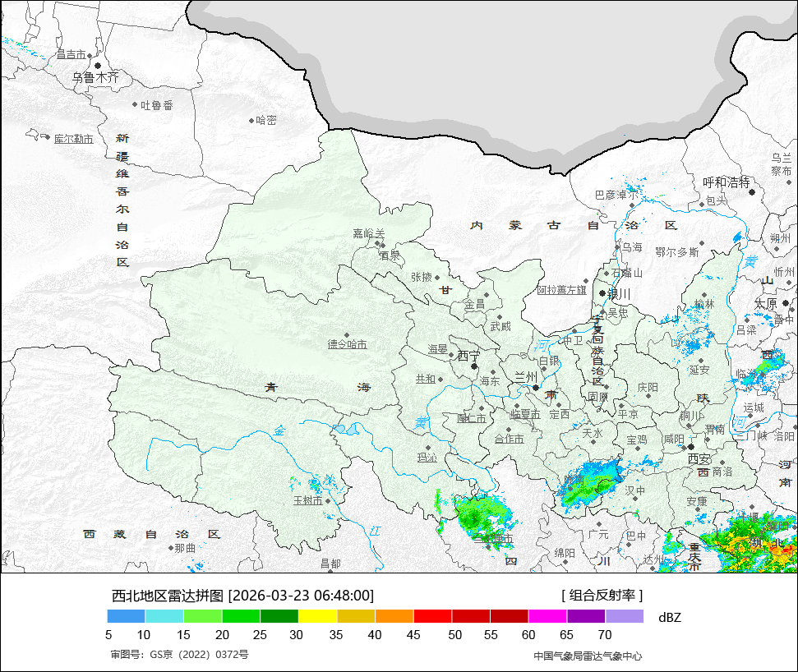The image size is (798, 672).
Task: Select the 德令哈市 underlined label
Action: (x=347, y=344)
